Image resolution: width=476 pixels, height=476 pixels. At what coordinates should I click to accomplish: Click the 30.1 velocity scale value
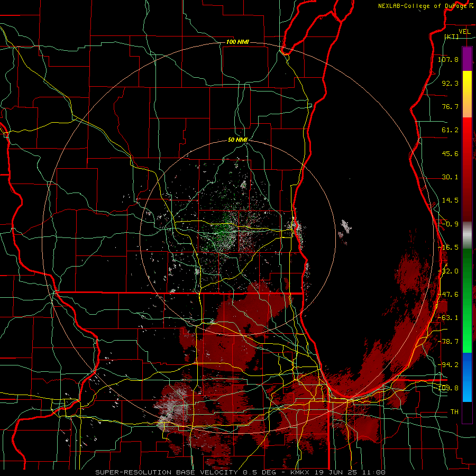coord(450,177)
